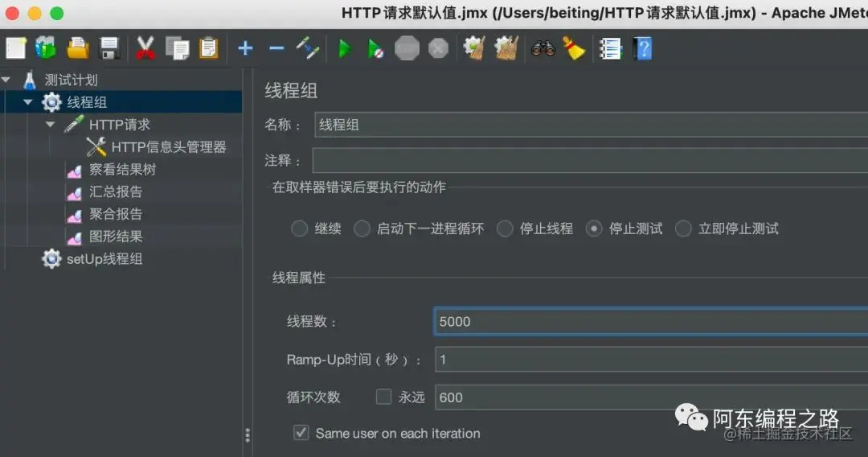Open Search with binoculars icon
Image resolution: width=868 pixels, height=457 pixels.
[543, 48]
